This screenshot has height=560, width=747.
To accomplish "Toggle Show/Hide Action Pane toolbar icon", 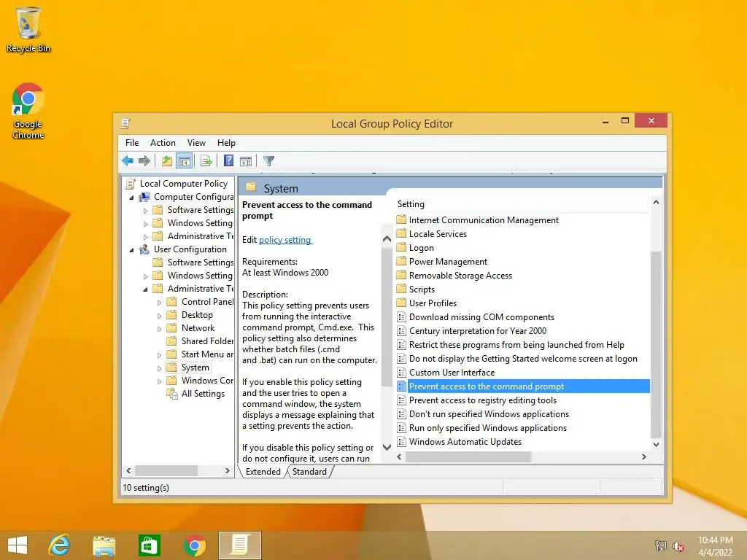I will 246,161.
